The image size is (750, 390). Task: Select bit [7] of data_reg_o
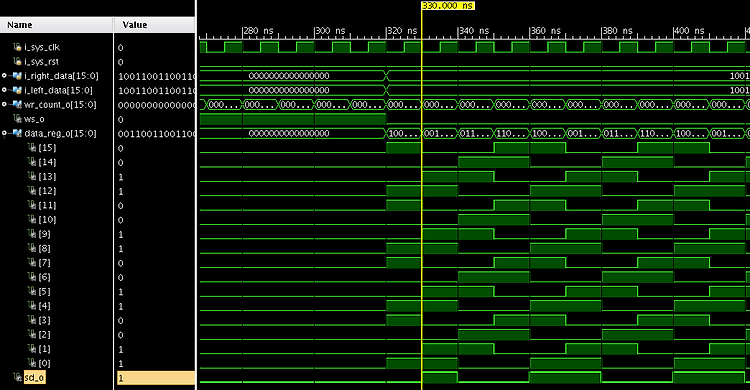(44, 262)
